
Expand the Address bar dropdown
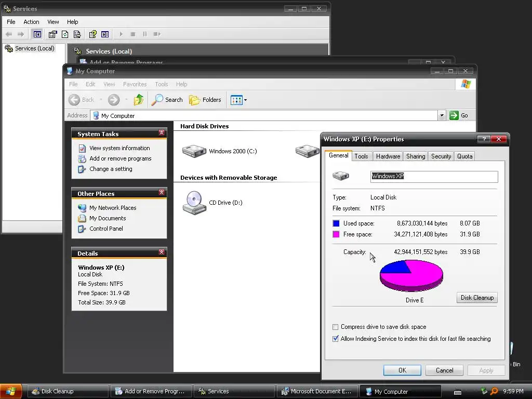[x=442, y=115]
